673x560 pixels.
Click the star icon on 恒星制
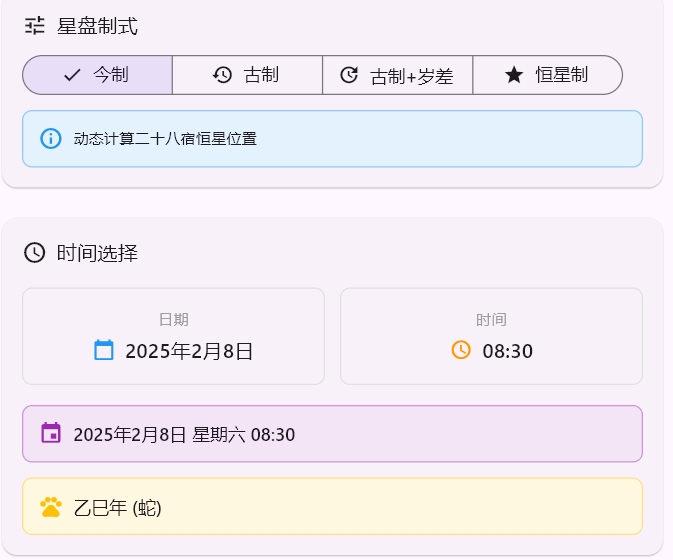point(514,75)
